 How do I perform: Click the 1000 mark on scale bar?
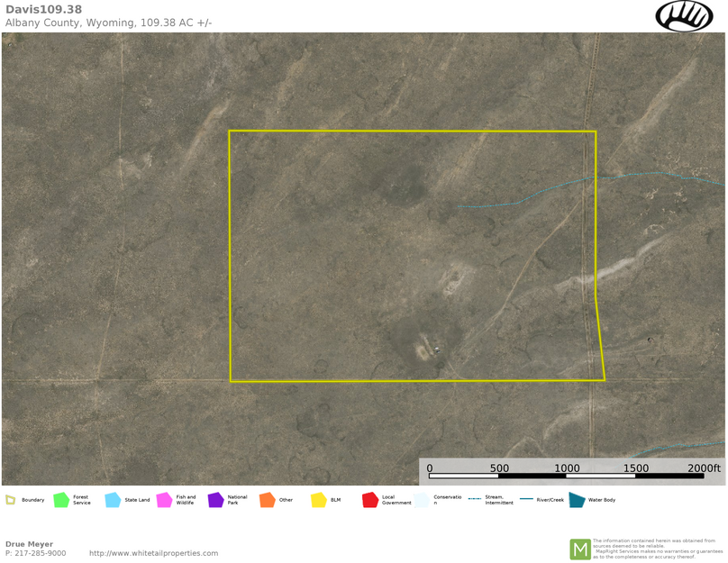(x=567, y=468)
